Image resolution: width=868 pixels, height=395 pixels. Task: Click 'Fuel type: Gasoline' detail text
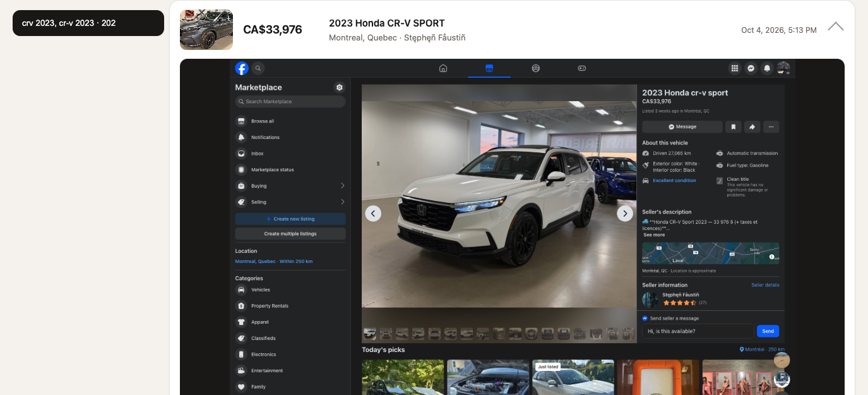coord(748,166)
